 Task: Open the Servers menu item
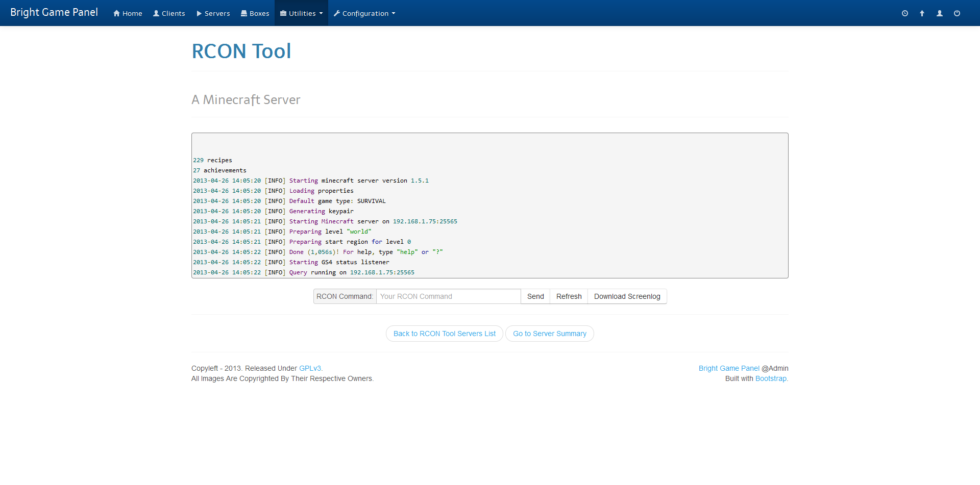[213, 13]
